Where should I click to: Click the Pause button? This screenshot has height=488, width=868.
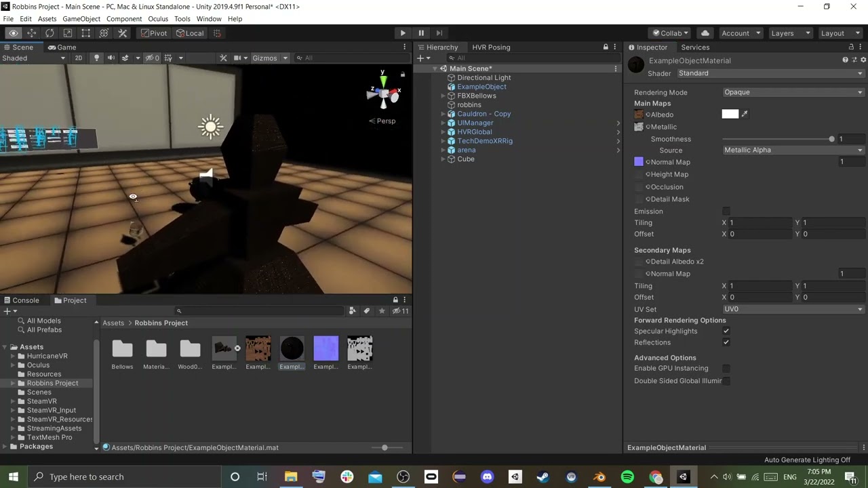click(x=421, y=33)
